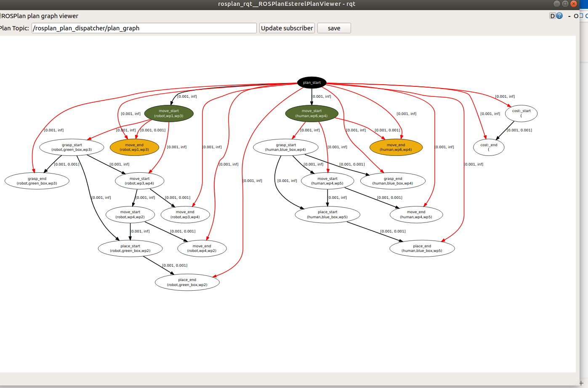
Task: Select the place_end (human,blue_box,wp5) node
Action: tap(422, 248)
